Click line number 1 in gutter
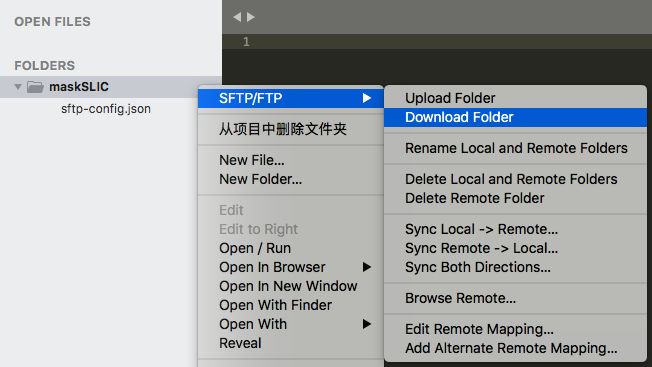The width and height of the screenshot is (652, 367). click(246, 42)
